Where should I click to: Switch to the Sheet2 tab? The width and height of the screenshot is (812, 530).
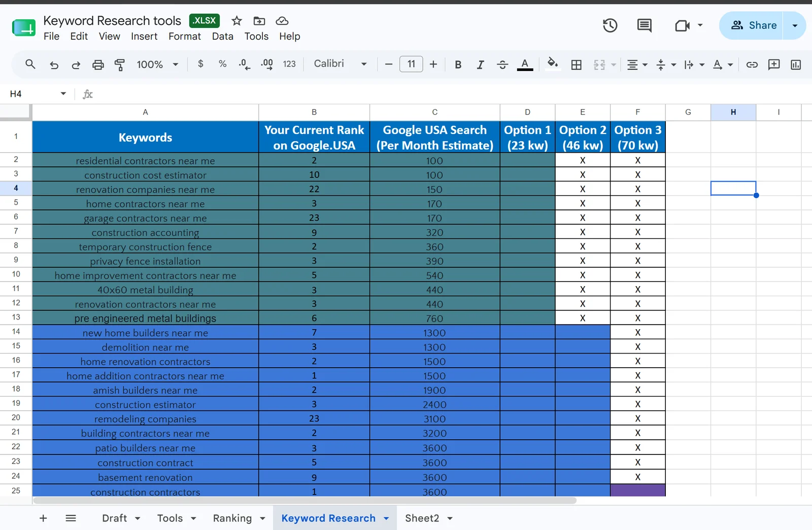(x=422, y=518)
